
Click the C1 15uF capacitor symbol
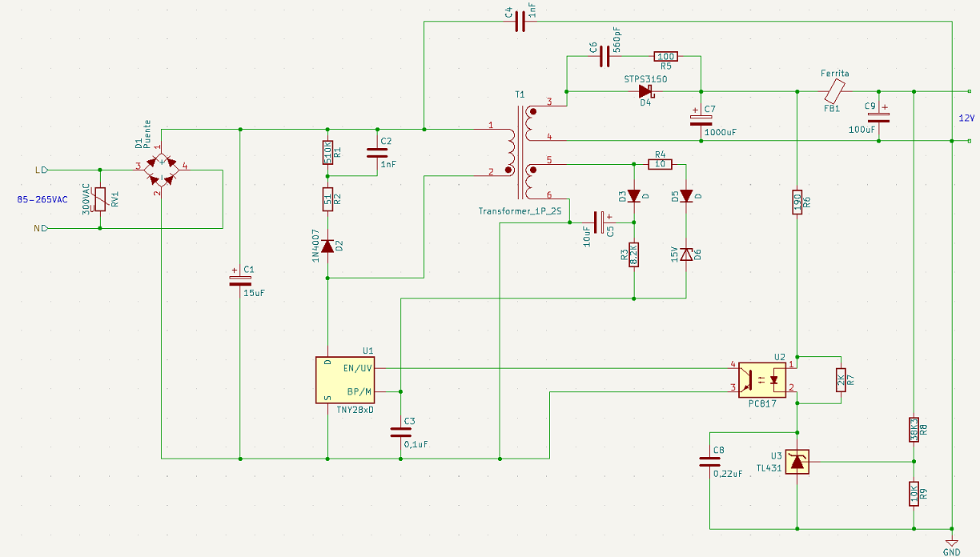point(240,280)
